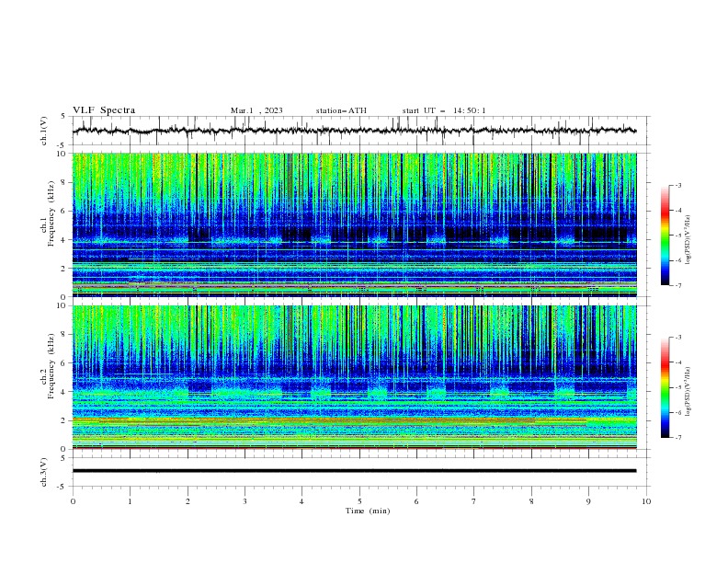
Task: Select the date text "Mar.1 , 2023"
Action: 256,110
